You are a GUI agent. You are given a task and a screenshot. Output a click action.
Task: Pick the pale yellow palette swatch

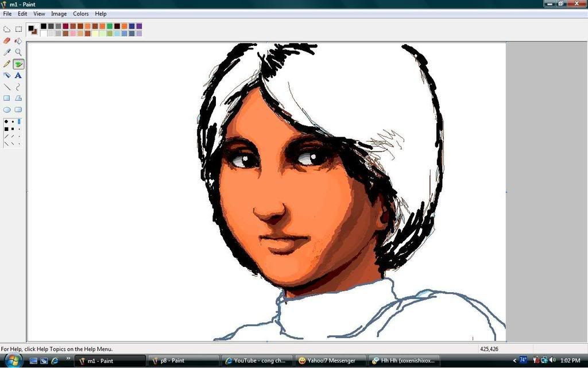coord(95,33)
